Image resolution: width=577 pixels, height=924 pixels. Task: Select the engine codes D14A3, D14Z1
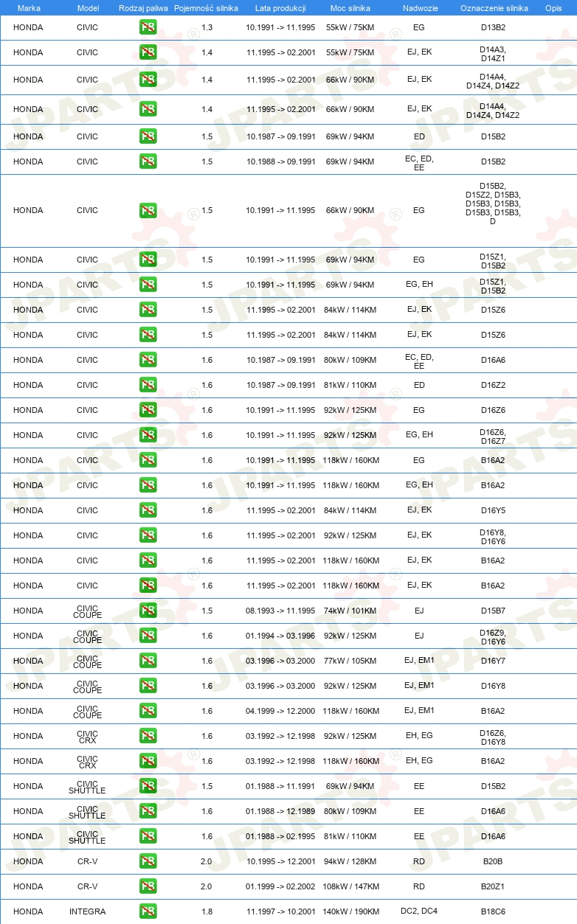pos(493,53)
